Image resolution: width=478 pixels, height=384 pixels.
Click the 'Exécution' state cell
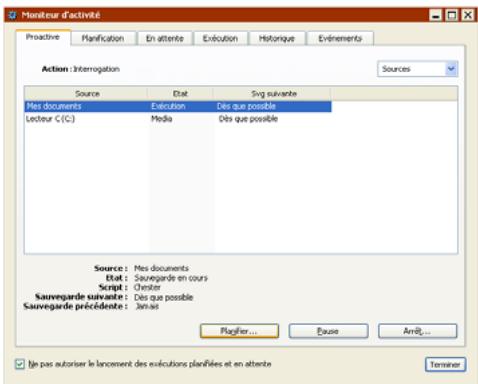pos(168,106)
